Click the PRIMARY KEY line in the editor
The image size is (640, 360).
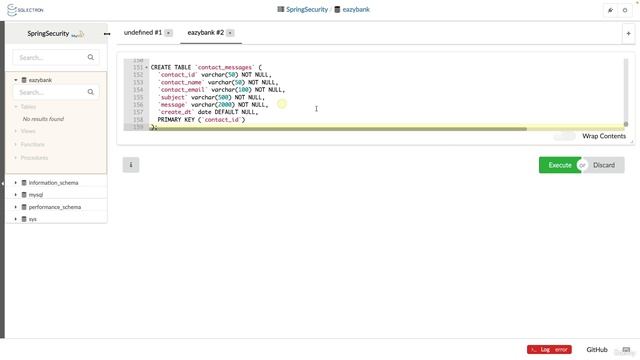[x=201, y=120]
